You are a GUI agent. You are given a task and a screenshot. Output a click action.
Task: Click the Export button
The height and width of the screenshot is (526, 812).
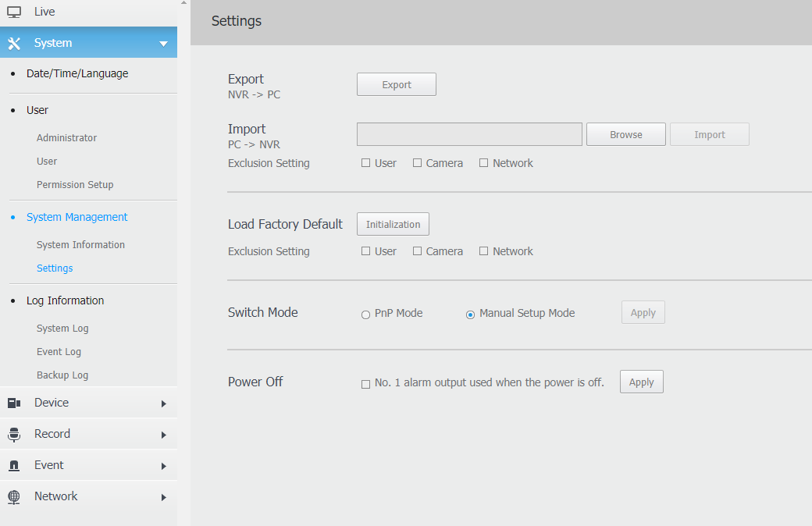coord(396,84)
